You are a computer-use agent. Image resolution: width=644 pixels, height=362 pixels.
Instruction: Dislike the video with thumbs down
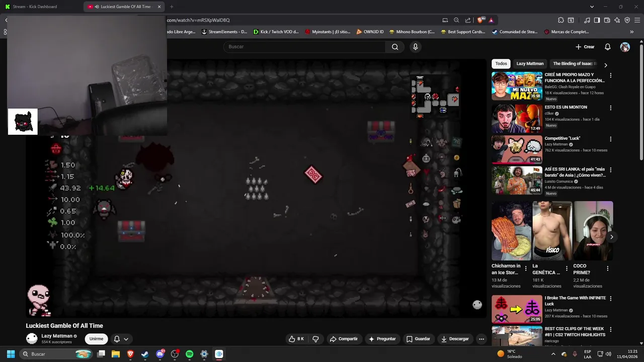(x=315, y=339)
